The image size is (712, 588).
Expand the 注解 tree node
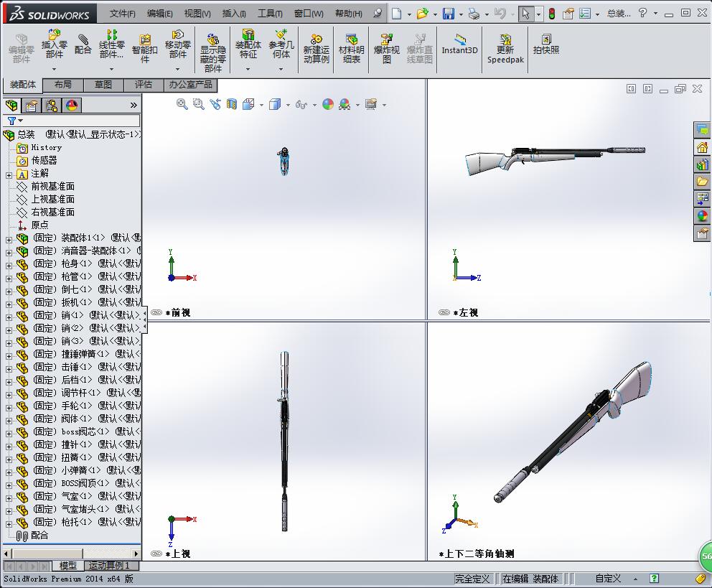coord(9,174)
